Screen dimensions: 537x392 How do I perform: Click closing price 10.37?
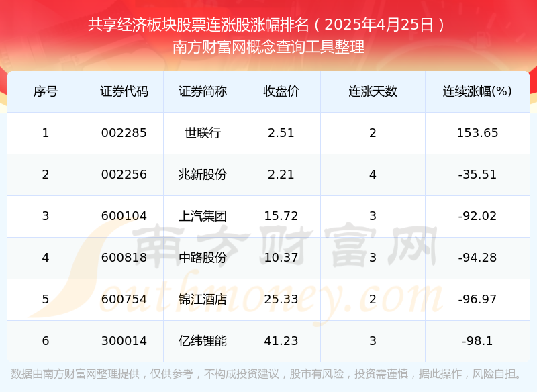point(281,258)
